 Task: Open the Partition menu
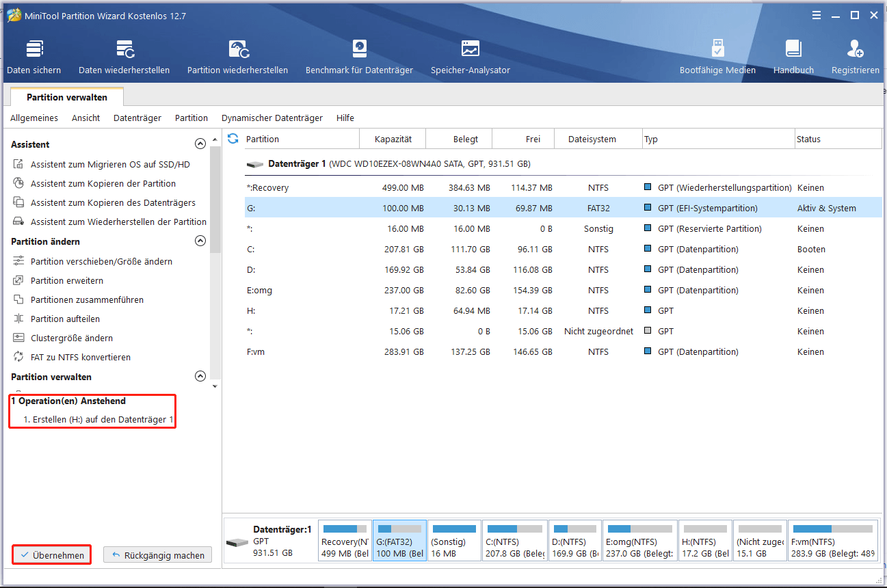pyautogui.click(x=191, y=118)
